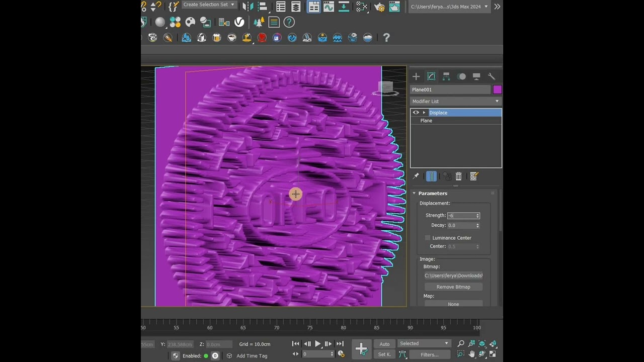Click the large question mark icon in third toolbar row
This screenshot has width=644, height=362.
pyautogui.click(x=386, y=37)
